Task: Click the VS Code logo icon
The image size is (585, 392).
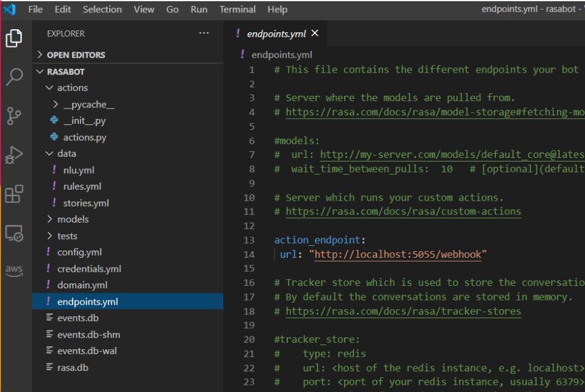Action: (9, 9)
